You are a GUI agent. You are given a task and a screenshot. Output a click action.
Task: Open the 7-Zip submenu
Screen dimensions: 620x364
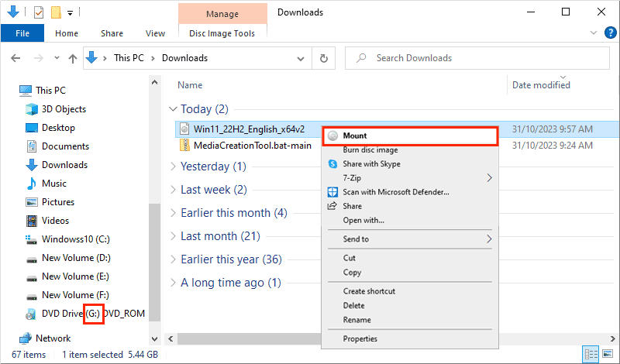[x=410, y=178]
